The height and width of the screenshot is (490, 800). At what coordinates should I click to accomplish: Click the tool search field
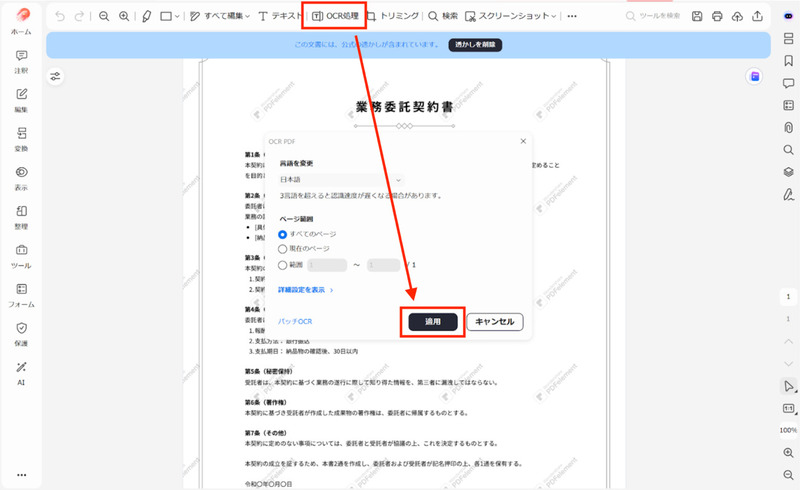coord(654,16)
